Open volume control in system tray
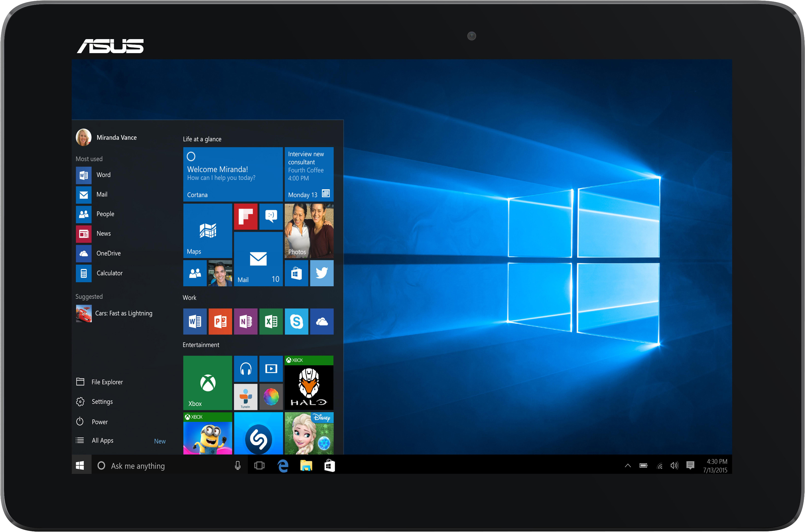805x532 pixels. [x=674, y=466]
